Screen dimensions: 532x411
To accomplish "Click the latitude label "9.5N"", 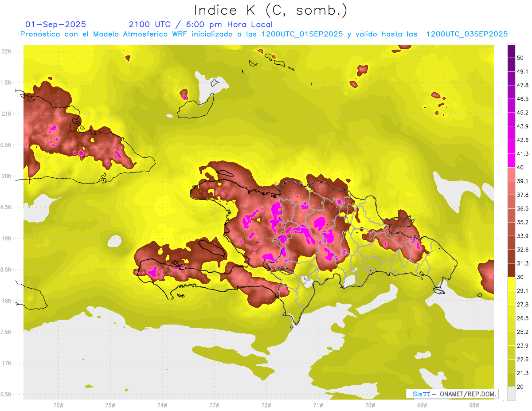I will pyautogui.click(x=7, y=207).
